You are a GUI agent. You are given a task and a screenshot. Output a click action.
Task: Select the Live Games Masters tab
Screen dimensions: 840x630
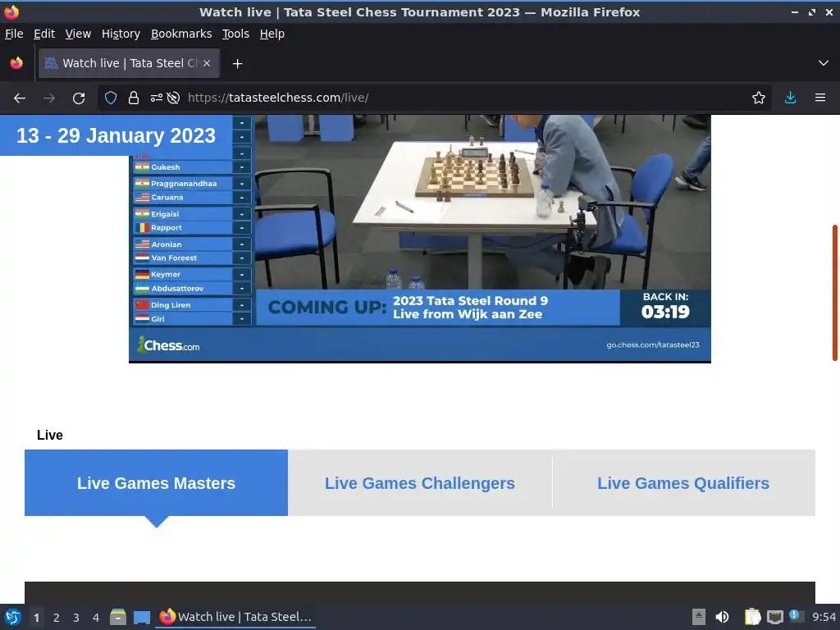tap(156, 482)
